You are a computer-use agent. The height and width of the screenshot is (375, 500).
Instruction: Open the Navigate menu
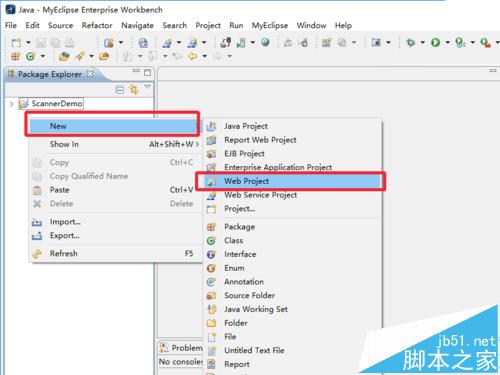(137, 25)
